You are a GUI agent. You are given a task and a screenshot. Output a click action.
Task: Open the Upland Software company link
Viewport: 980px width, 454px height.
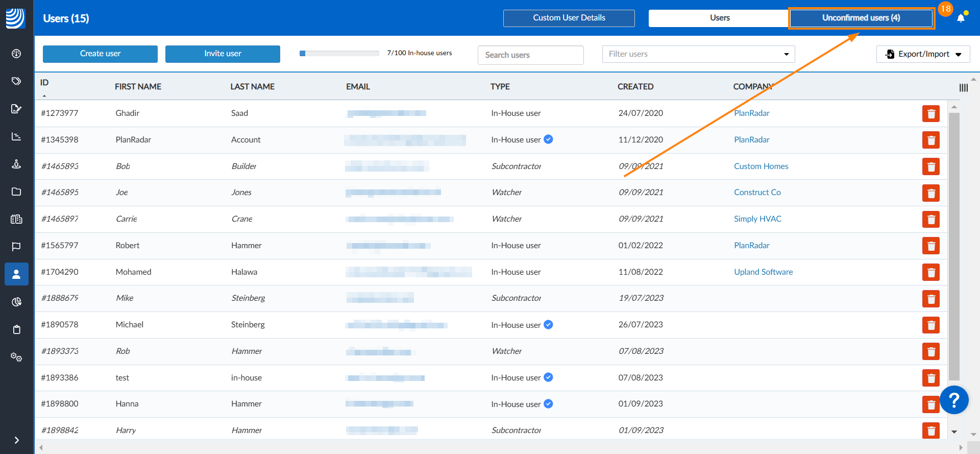(x=763, y=272)
